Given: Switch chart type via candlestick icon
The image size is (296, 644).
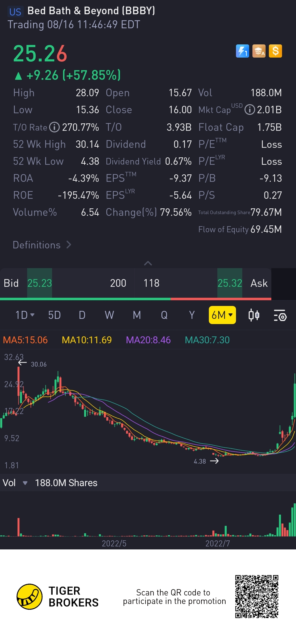Looking at the screenshot, I should coord(254,315).
